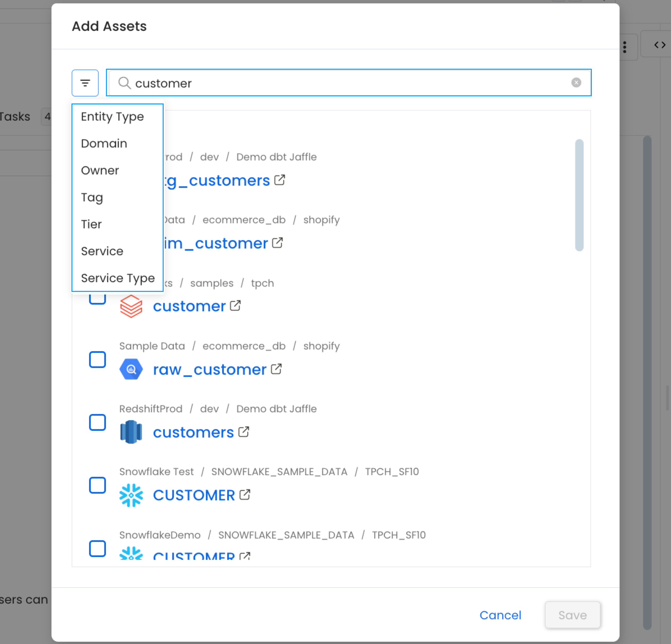Click the BigQuery icon beside raw_customer
The height and width of the screenshot is (644, 671).
[131, 369]
